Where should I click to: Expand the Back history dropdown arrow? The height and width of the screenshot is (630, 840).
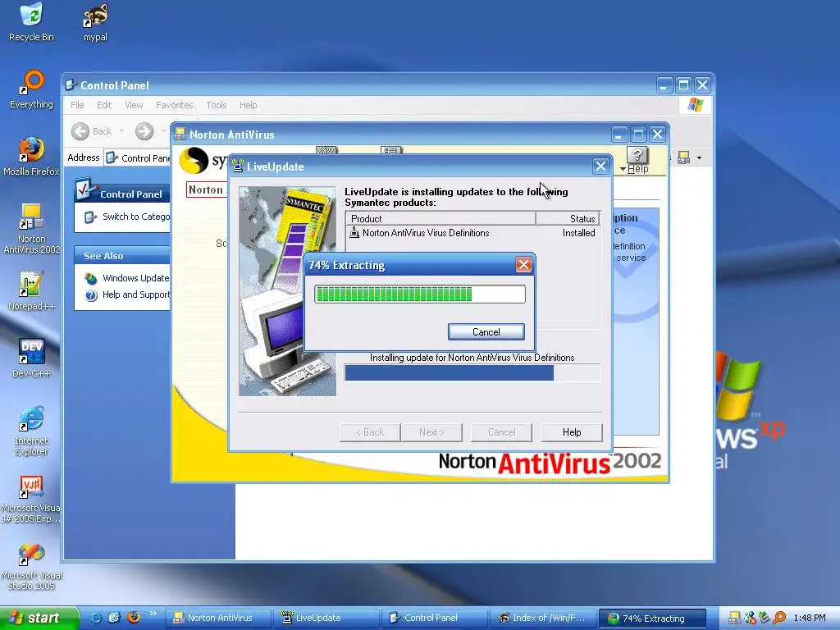122,131
